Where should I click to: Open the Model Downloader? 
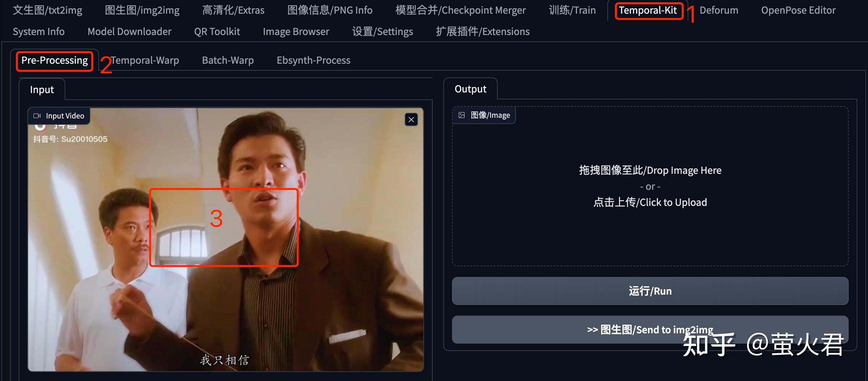click(x=129, y=31)
